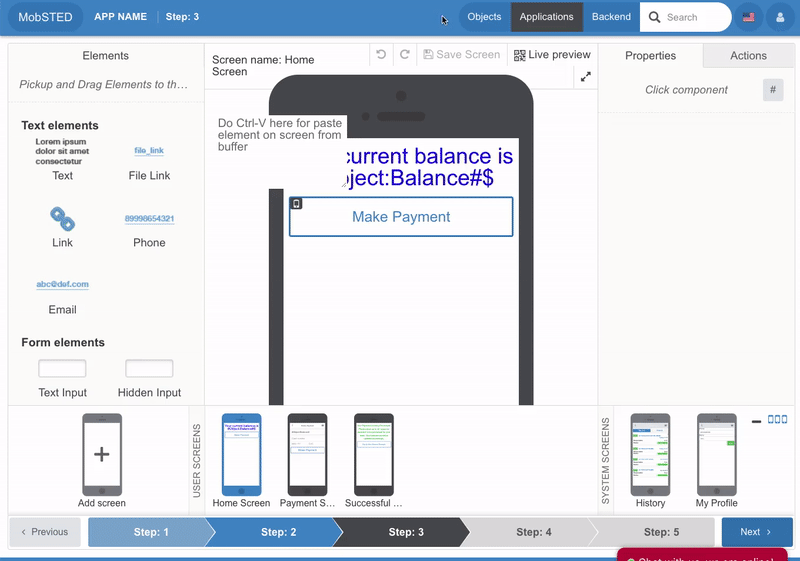
Task: Open Live preview with the QR icon
Action: 552,55
